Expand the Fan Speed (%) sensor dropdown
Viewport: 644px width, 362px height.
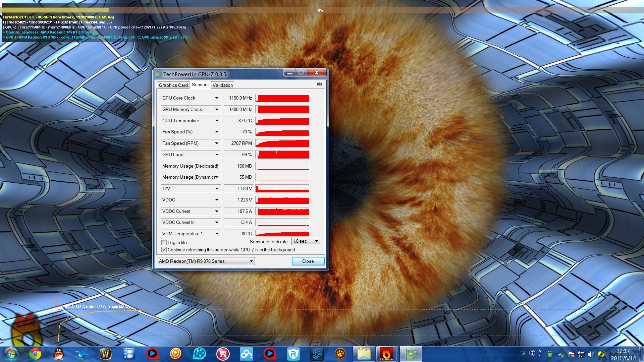(217, 132)
